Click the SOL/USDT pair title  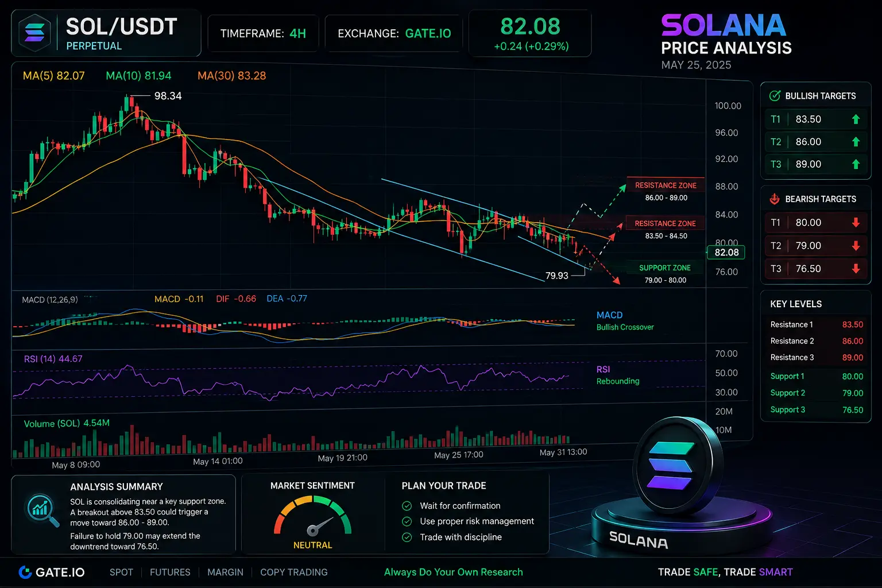[x=122, y=26]
